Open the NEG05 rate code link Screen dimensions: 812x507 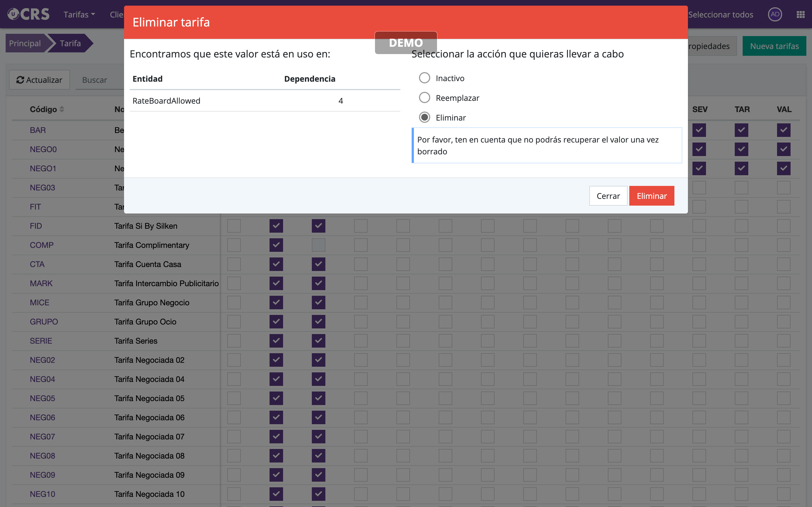[x=42, y=398]
